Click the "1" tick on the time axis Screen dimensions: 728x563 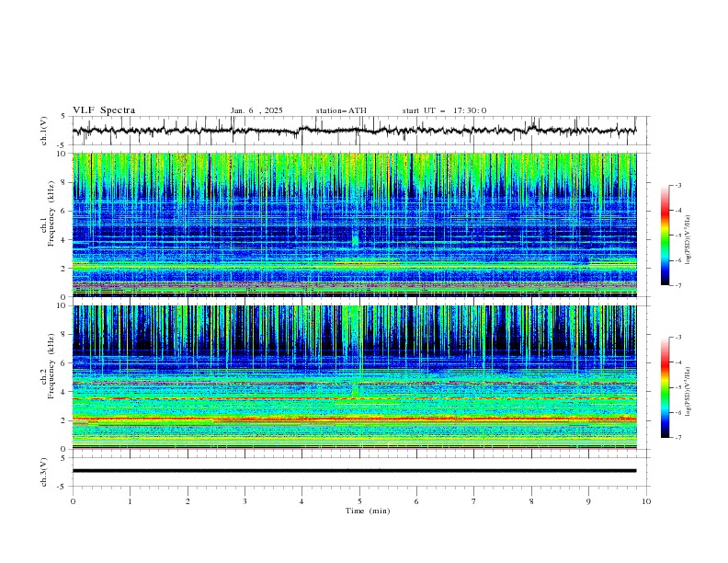130,501
